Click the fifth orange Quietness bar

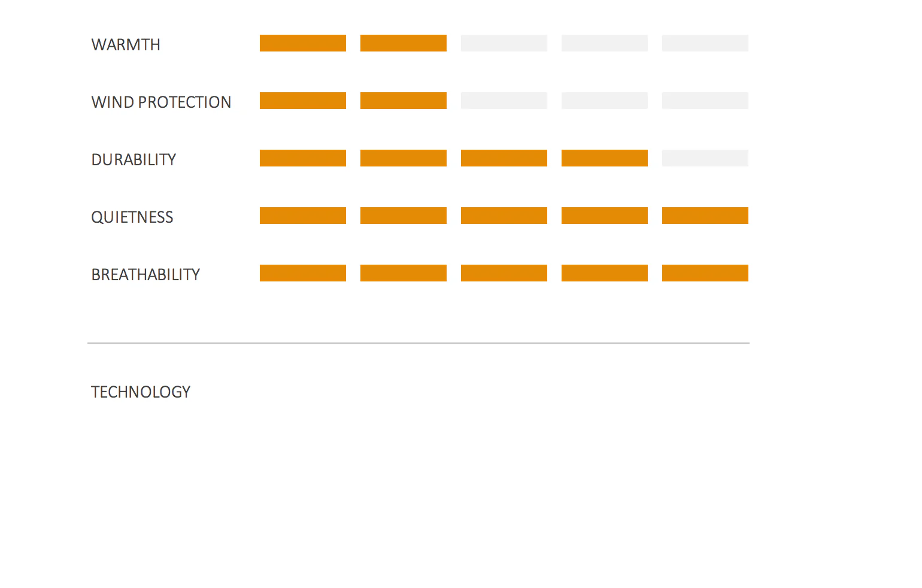pyautogui.click(x=705, y=216)
